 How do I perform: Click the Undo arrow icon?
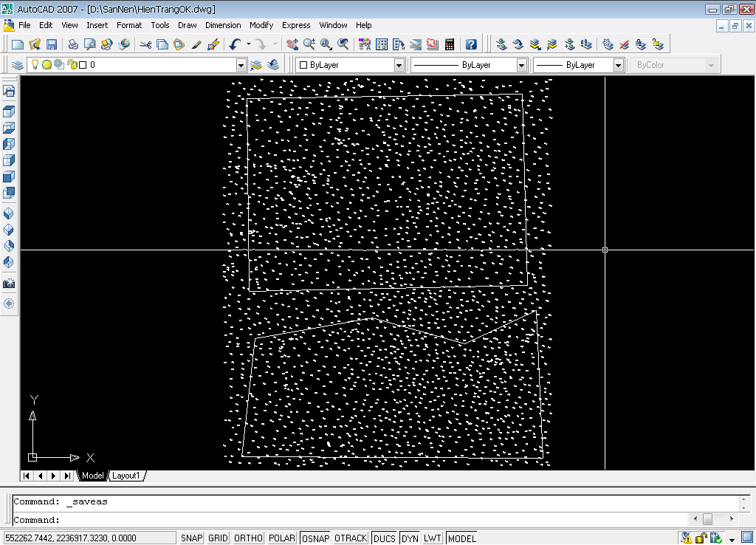coord(234,44)
